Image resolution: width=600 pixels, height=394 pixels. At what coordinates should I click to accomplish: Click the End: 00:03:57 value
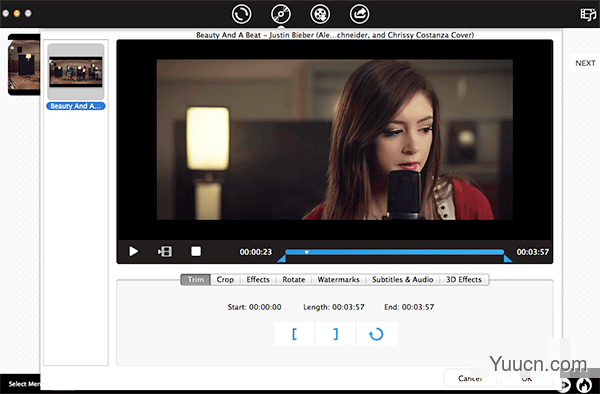click(x=409, y=307)
